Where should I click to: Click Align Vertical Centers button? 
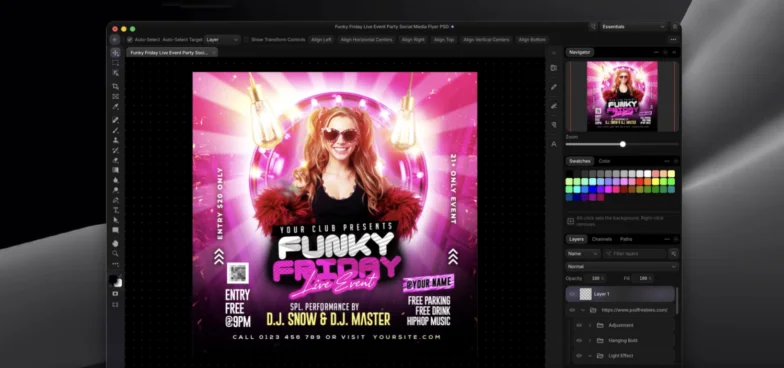[486, 40]
